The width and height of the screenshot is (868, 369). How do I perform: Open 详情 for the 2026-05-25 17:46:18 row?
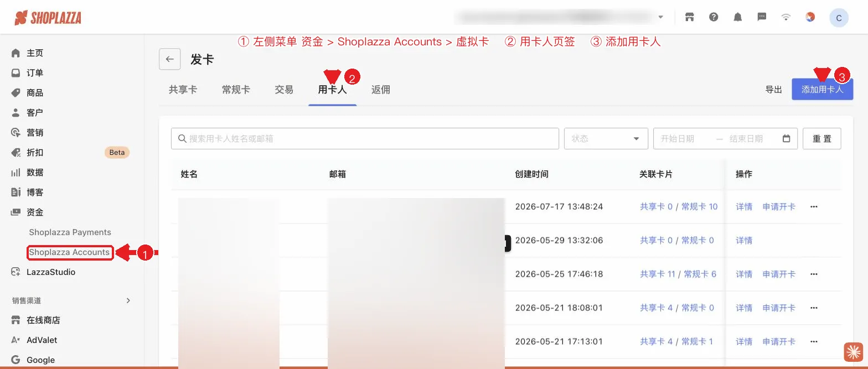point(744,274)
